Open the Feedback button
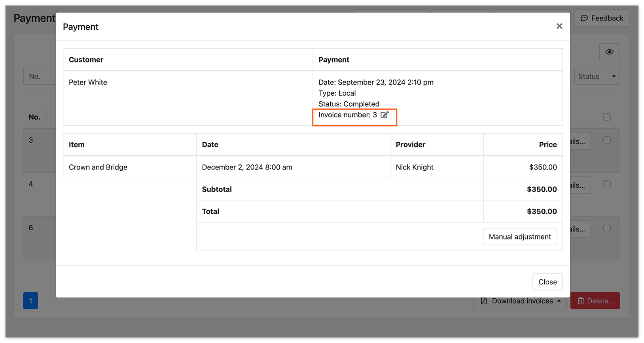Image resolution: width=644 pixels, height=343 pixels. click(x=602, y=18)
